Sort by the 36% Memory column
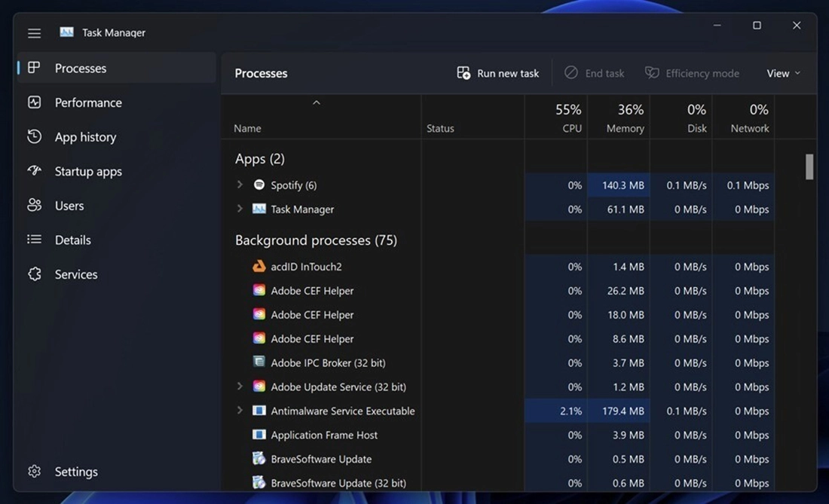The width and height of the screenshot is (829, 504). (619, 118)
